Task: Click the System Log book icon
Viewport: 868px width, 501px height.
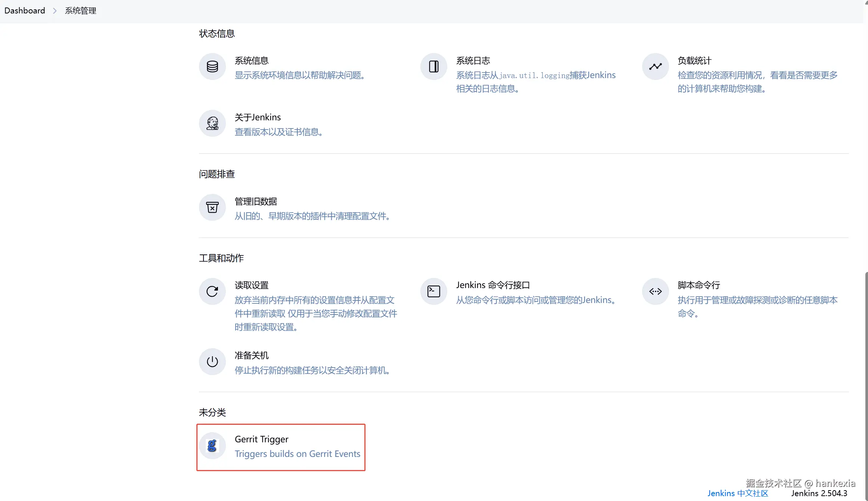Action: point(433,67)
